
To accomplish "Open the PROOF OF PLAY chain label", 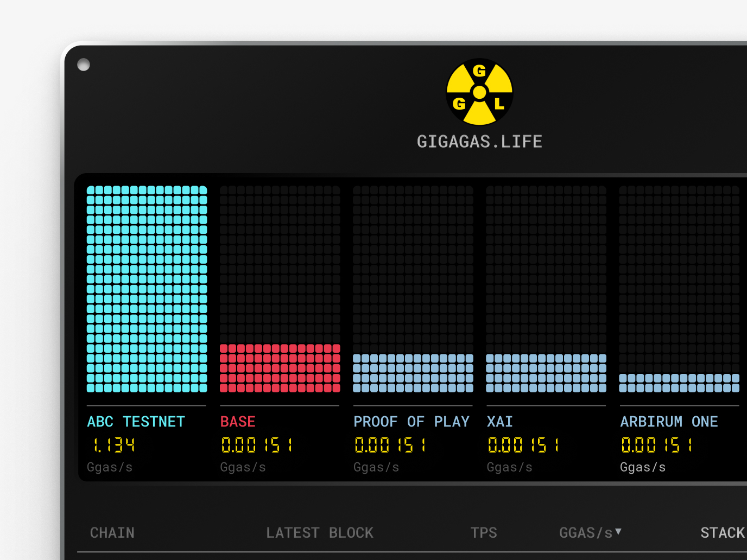I will point(412,422).
